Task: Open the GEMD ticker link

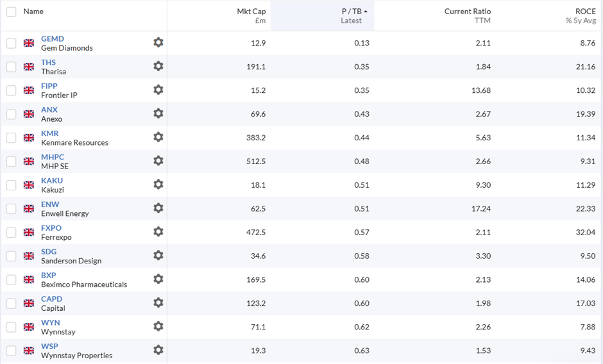Action: coord(53,39)
